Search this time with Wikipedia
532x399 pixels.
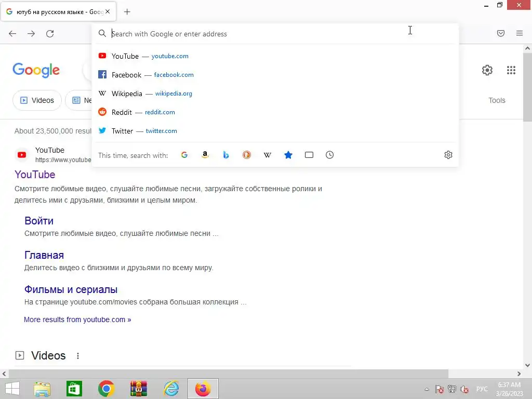(x=268, y=155)
